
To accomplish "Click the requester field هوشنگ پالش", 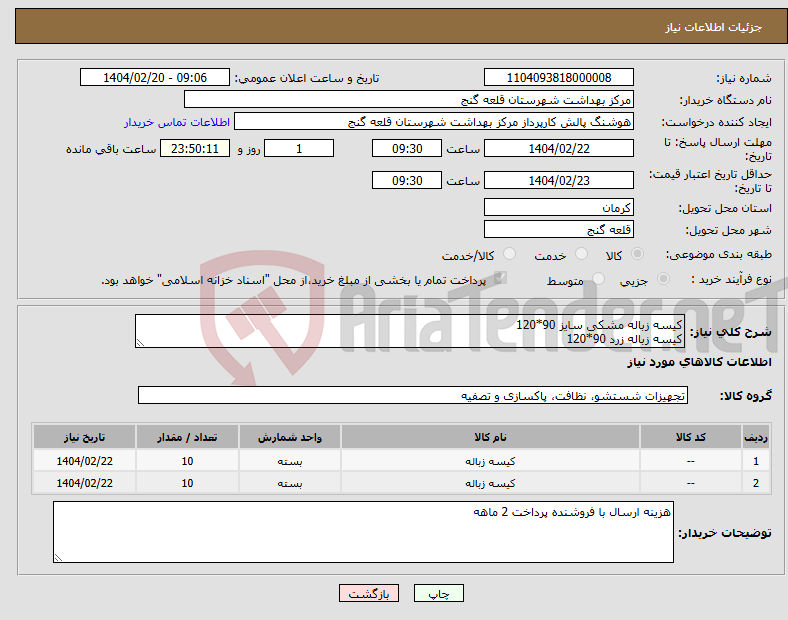I will tap(434, 122).
